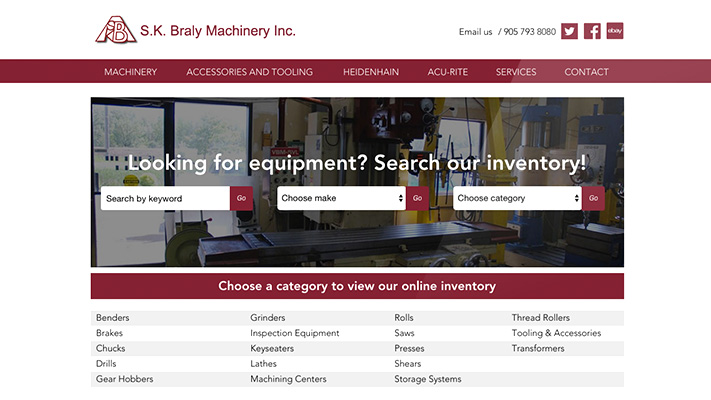Open the eBay store icon
Image resolution: width=711 pixels, height=400 pixels.
(615, 31)
